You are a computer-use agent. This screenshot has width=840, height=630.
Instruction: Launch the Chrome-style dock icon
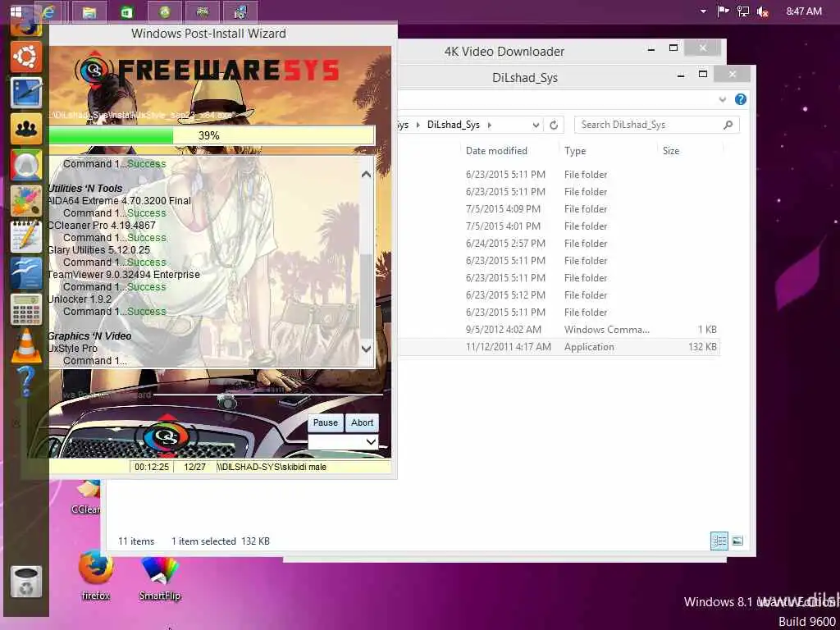click(25, 165)
